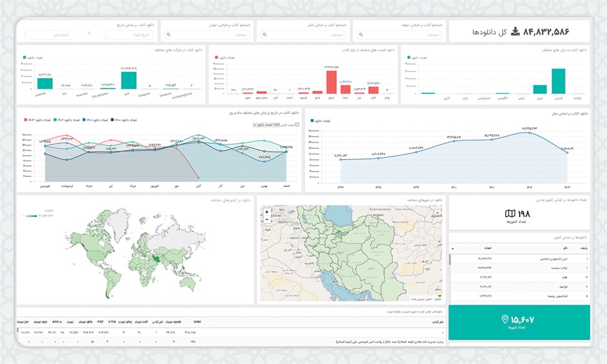607x364 pixels.
Task: Zoom in on the Iran map
Action: pyautogui.click(x=267, y=212)
